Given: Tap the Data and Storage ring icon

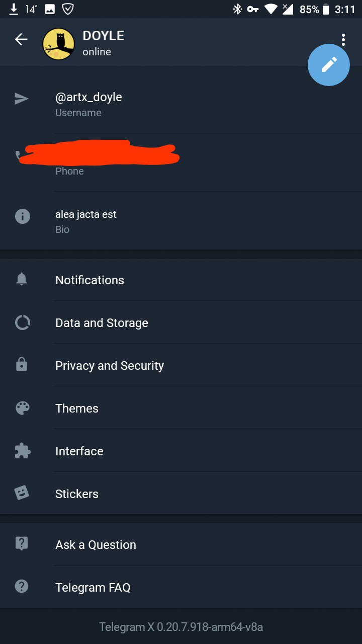Looking at the screenshot, I should (22, 323).
